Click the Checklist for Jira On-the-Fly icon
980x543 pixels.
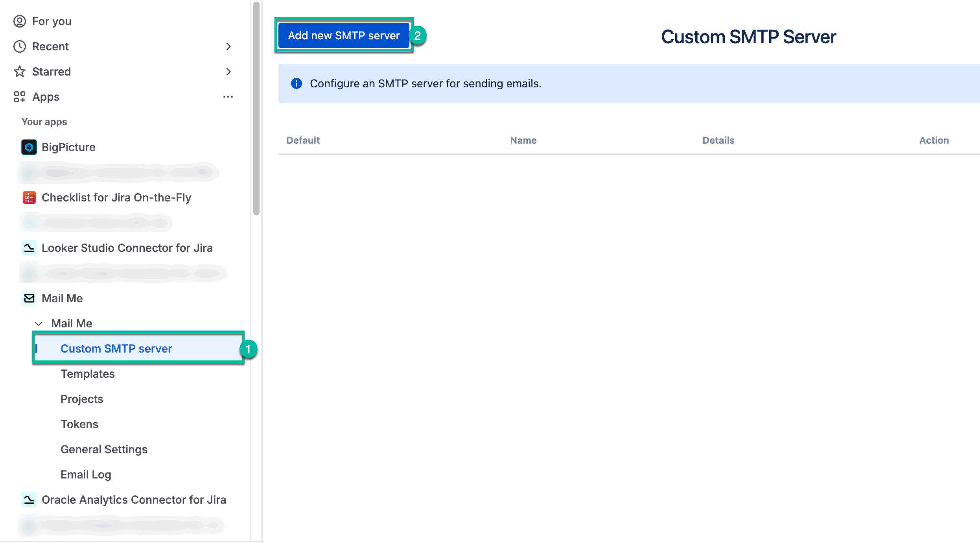tap(29, 198)
